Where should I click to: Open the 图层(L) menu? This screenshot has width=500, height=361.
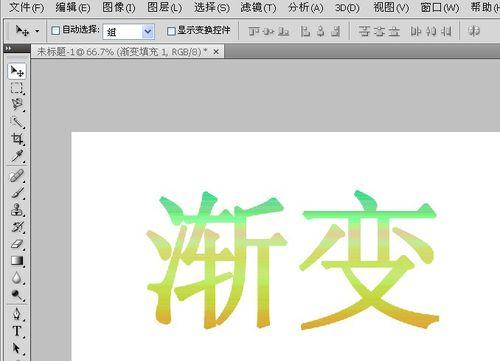click(165, 7)
